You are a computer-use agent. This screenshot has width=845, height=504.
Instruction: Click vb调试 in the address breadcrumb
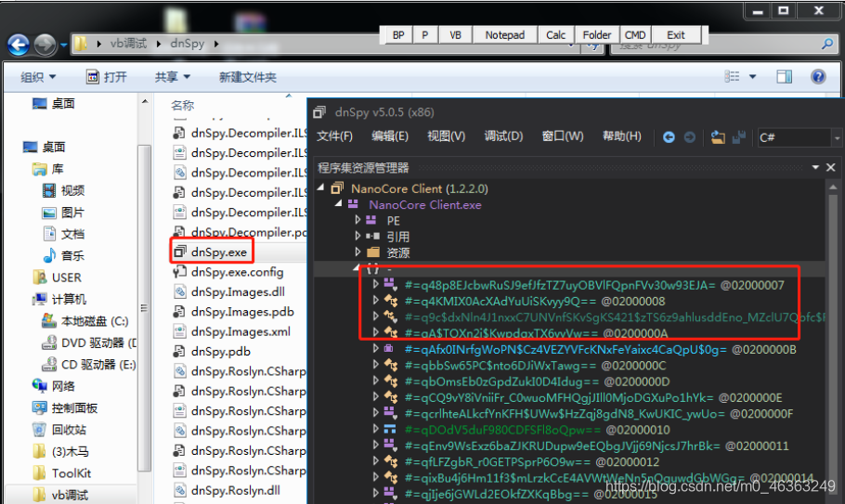pos(128,44)
